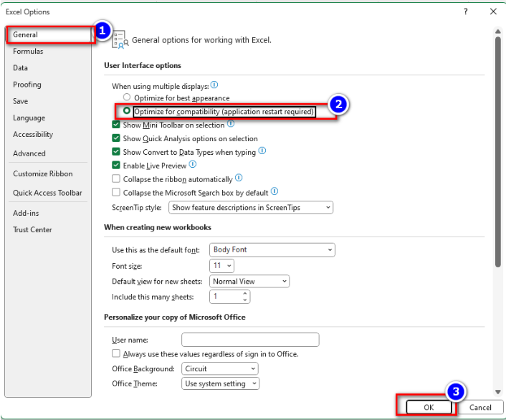Open Default view for new sheets dropdown

point(249,281)
